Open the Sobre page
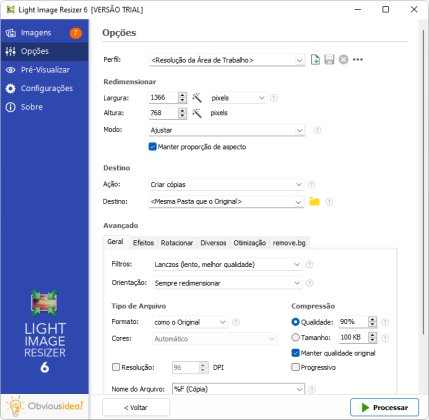This screenshot has width=429, height=420. coord(44,107)
